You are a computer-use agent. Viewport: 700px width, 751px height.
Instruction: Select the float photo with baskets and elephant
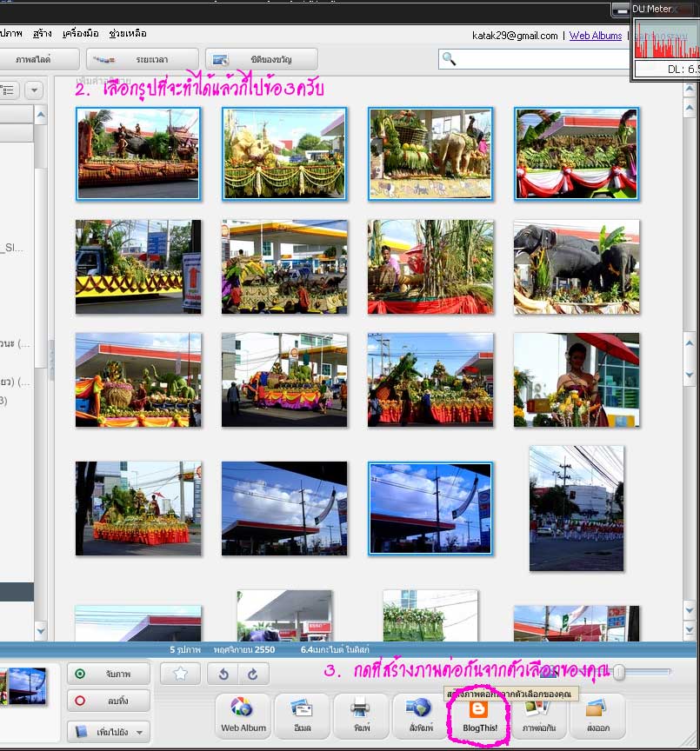(430, 154)
